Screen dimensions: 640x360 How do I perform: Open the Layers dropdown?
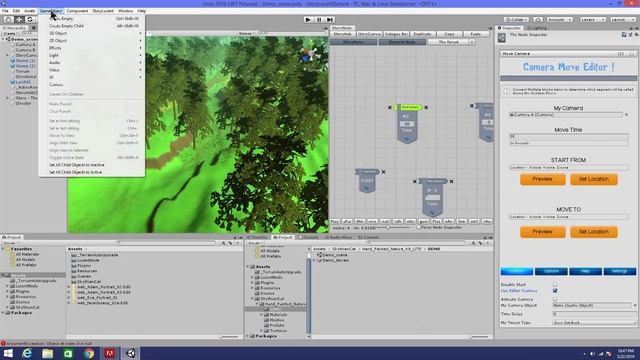pyautogui.click(x=592, y=20)
